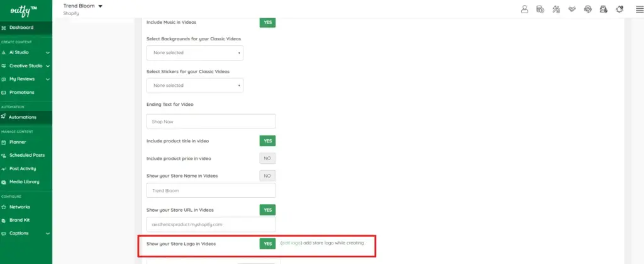
Task: Click the Automations rocket icon
Action: coord(4,117)
